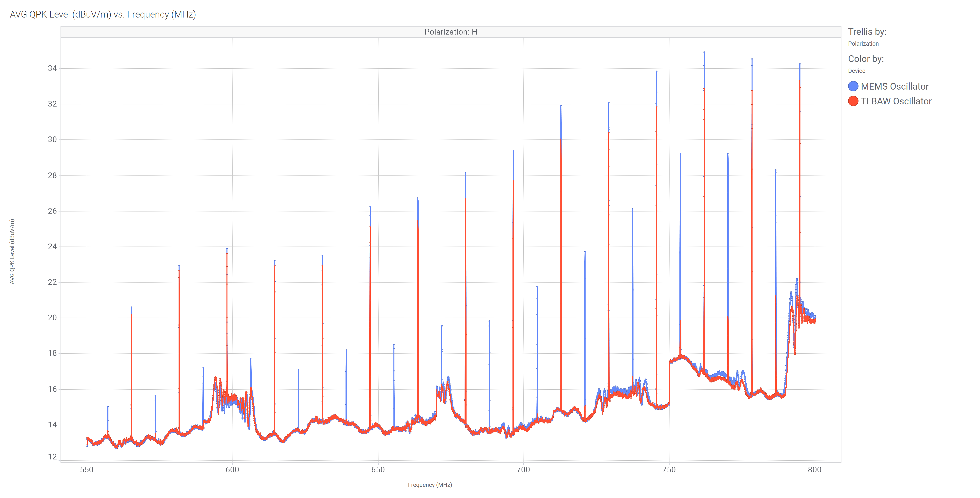
Task: Select the TI BAW Oscillator legend label
Action: click(896, 101)
